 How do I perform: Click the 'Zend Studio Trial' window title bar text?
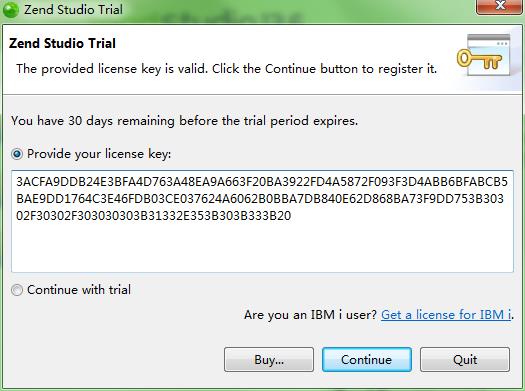pyautogui.click(x=73, y=9)
